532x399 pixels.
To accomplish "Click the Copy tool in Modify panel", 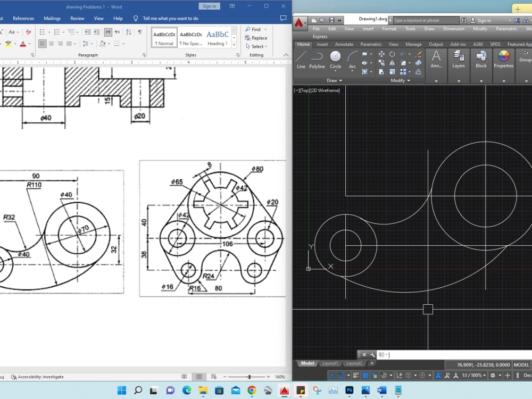I will pyautogui.click(x=381, y=63).
